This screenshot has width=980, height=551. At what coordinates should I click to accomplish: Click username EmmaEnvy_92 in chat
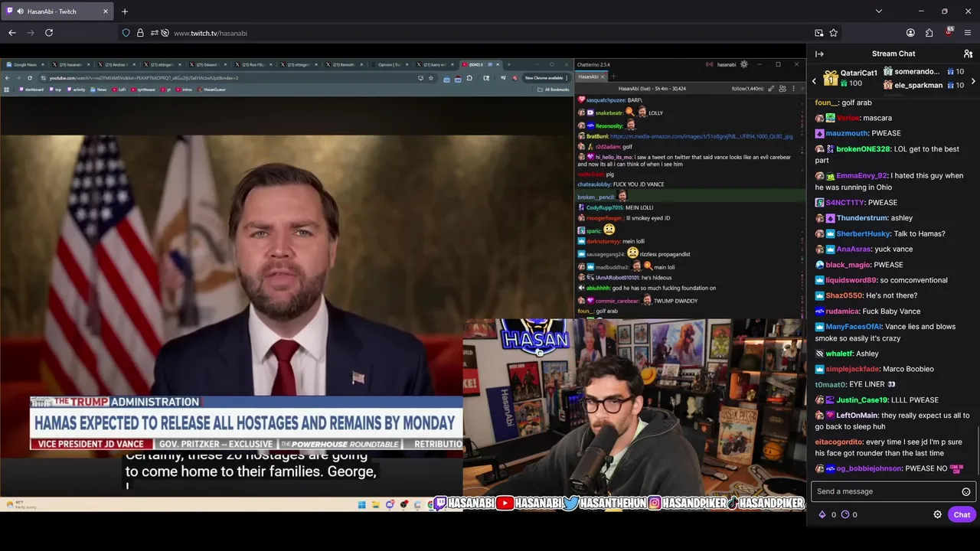(x=861, y=176)
